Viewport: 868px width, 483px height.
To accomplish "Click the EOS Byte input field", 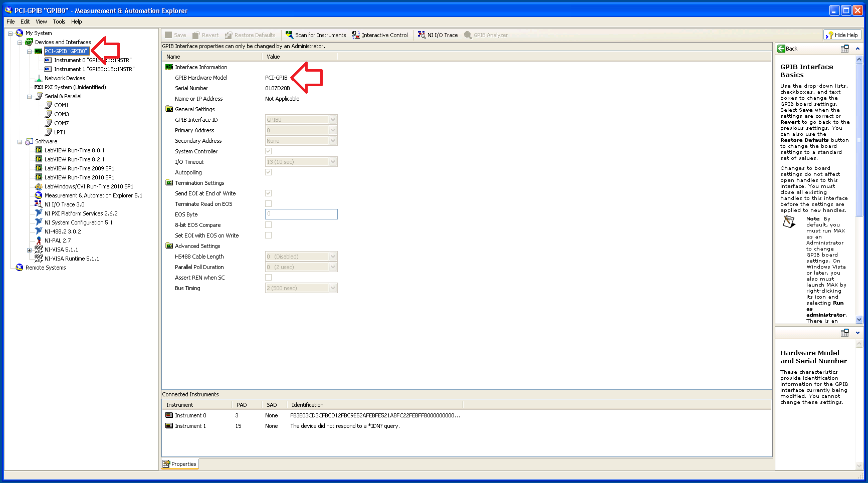I will pos(301,214).
